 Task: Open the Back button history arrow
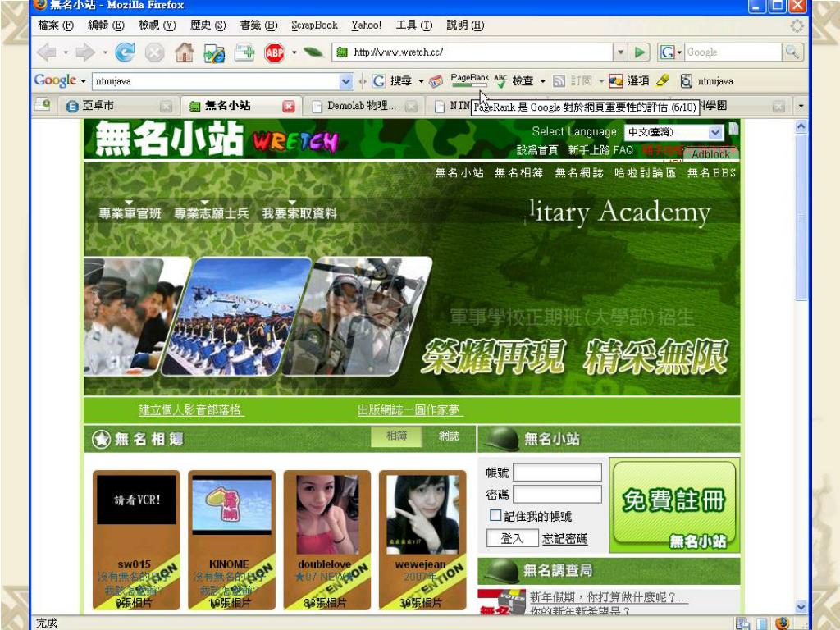66,52
